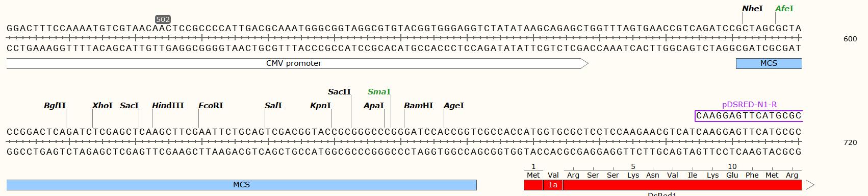Select the 502 base position marker

tap(163, 19)
